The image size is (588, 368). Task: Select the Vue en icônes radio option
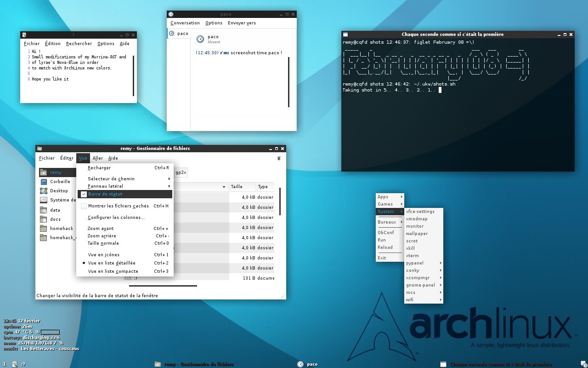point(124,255)
